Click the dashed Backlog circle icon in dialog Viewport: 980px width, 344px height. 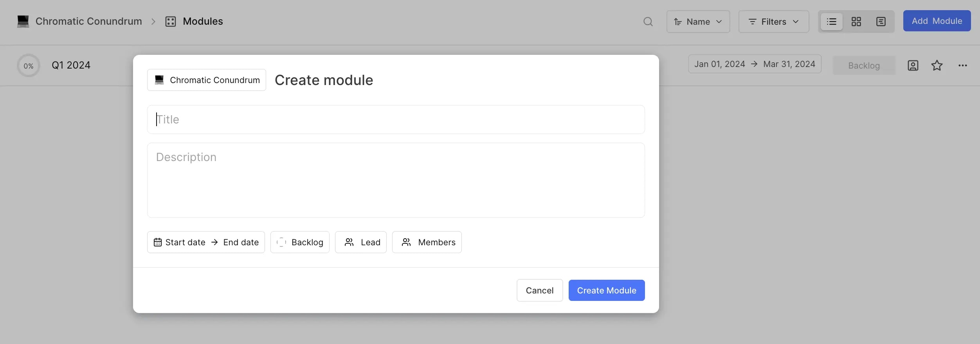pos(281,242)
